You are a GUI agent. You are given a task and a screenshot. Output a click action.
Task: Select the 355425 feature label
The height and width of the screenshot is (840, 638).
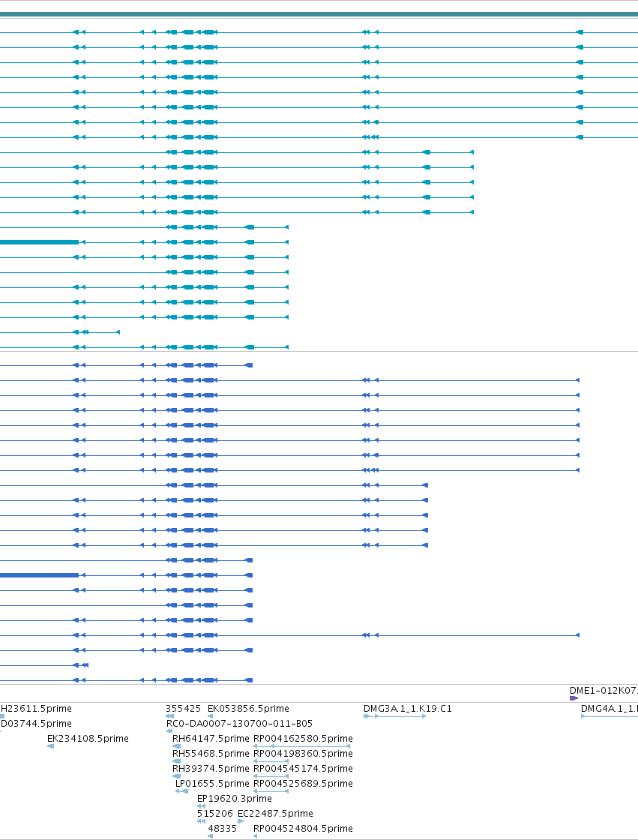click(x=183, y=708)
